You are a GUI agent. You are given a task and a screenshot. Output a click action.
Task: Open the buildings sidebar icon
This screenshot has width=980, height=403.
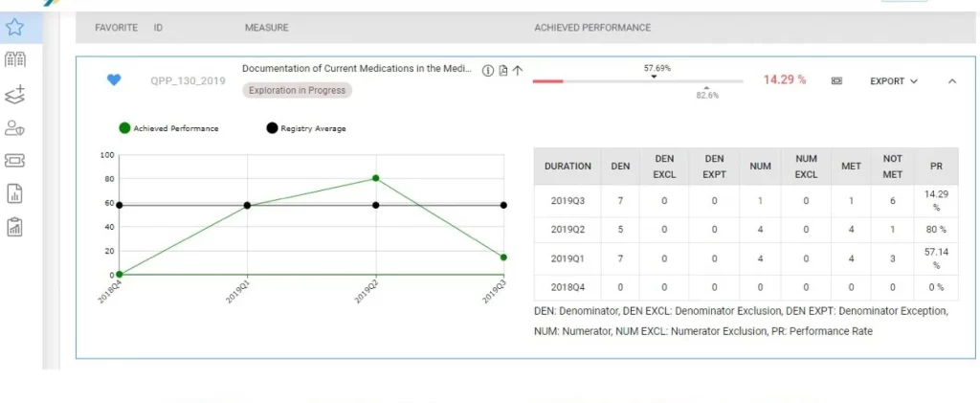coord(14,60)
